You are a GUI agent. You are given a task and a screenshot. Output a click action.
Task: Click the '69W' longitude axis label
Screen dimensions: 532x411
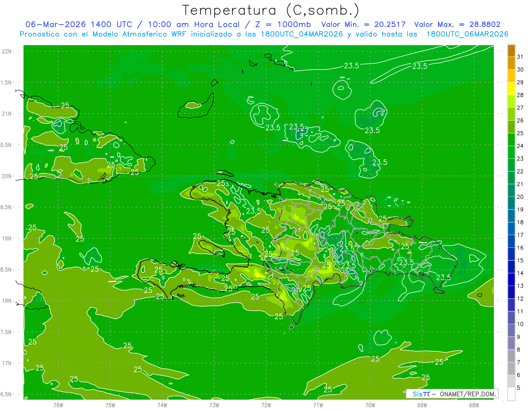tap(422, 405)
